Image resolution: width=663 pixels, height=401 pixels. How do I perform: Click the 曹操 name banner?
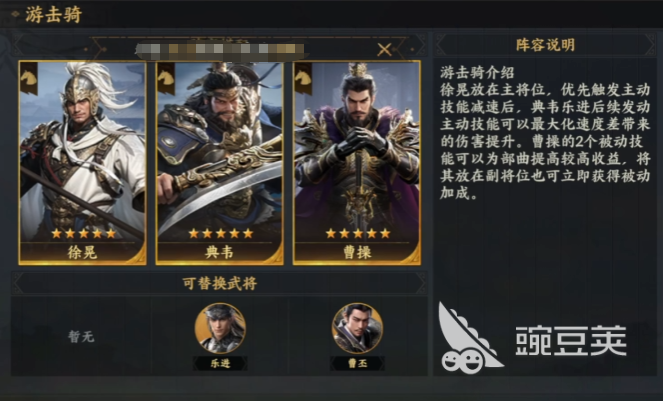point(356,253)
